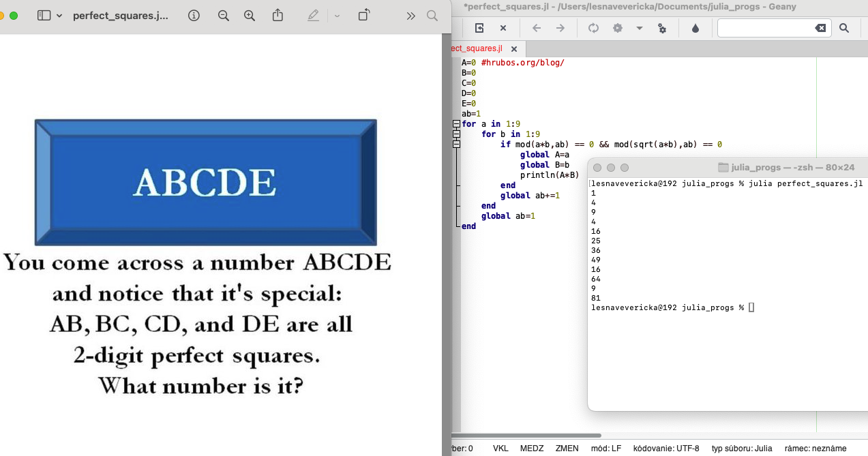
Task: Switch to the perfect_squares.jl editor tab
Action: tap(477, 48)
